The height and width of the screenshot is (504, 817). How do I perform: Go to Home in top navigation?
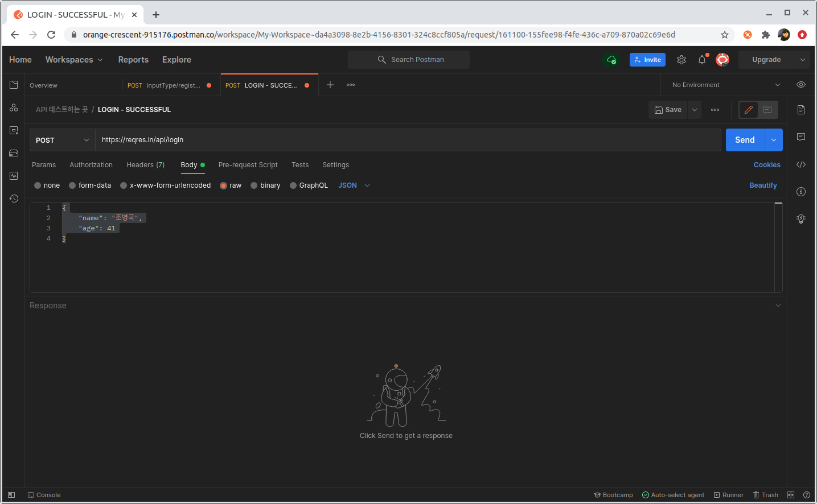[x=20, y=60]
